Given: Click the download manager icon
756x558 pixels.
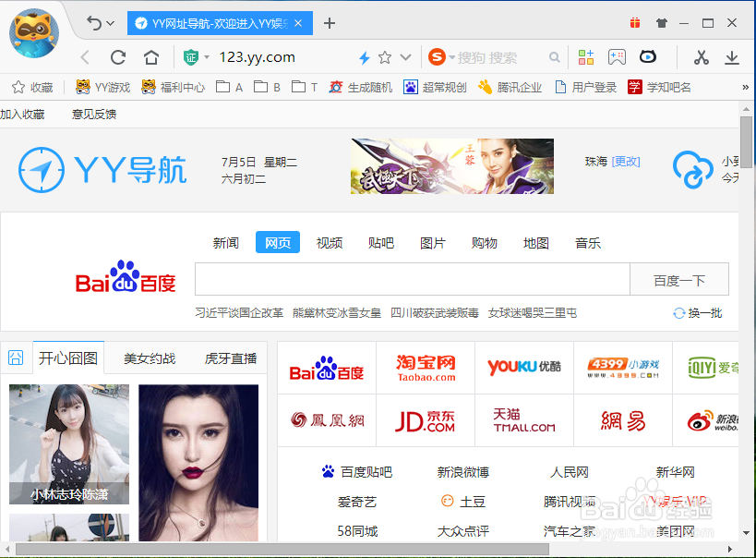Looking at the screenshot, I should (x=732, y=56).
